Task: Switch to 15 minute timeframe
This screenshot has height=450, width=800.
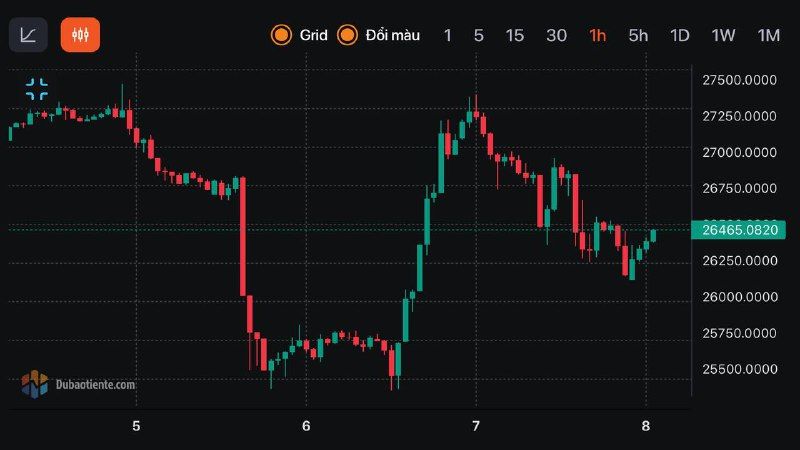Action: click(x=514, y=35)
